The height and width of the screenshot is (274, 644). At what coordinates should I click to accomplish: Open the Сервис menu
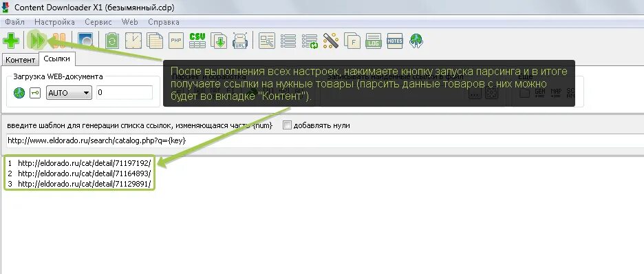[x=98, y=22]
